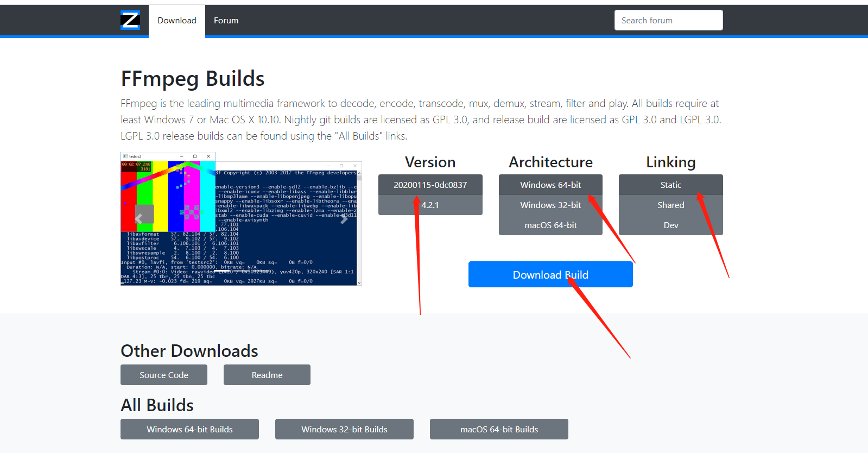The image size is (868, 453).
Task: Choose Windows 32-bit architecture
Action: coord(550,205)
